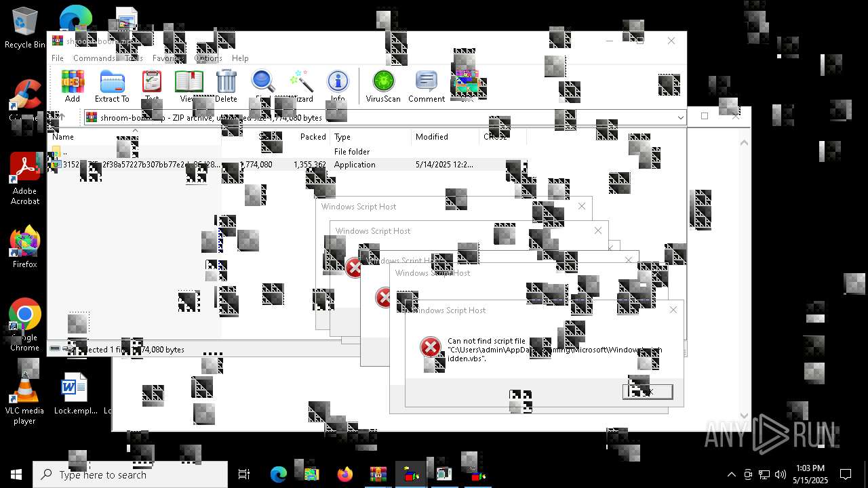Click the scroll-down arrow of background window scrollbar
Screen dimensions: 868x488
tap(745, 416)
